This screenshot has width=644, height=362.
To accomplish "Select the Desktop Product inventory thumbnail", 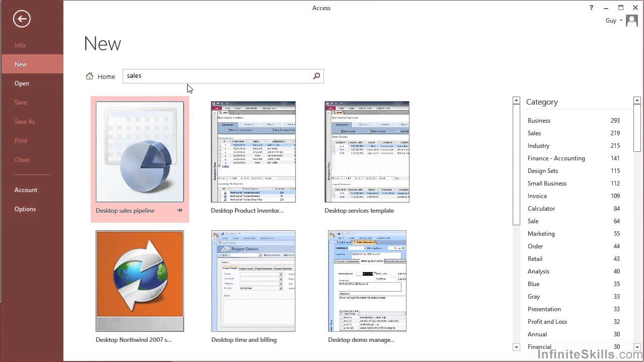I will pos(253,152).
